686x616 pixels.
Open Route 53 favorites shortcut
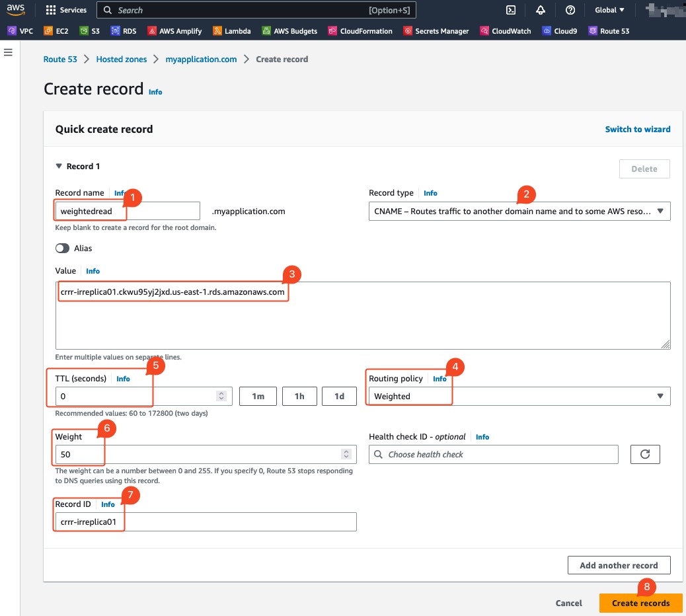click(x=609, y=31)
